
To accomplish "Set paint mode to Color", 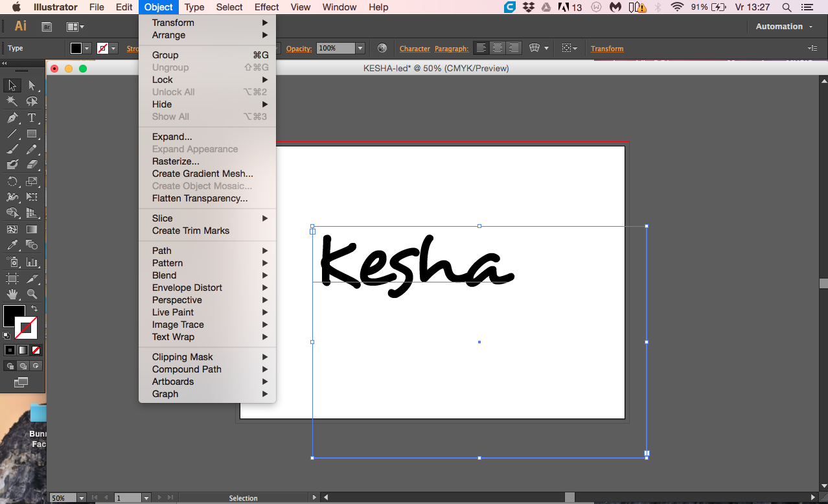I will [x=10, y=350].
